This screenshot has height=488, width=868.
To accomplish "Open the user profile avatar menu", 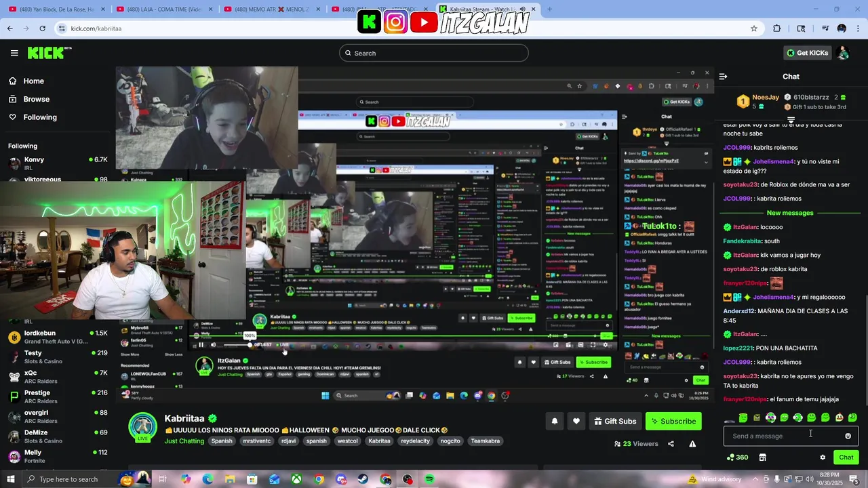I will [843, 53].
